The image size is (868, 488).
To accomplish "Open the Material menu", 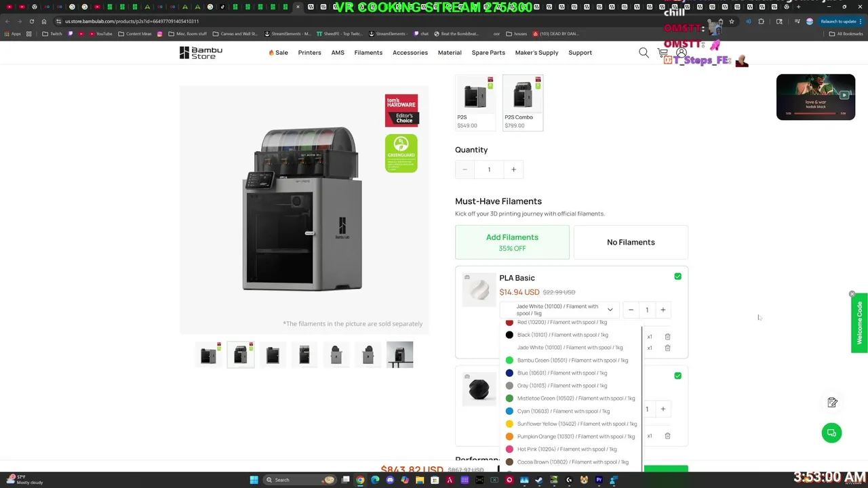I will [x=450, y=53].
